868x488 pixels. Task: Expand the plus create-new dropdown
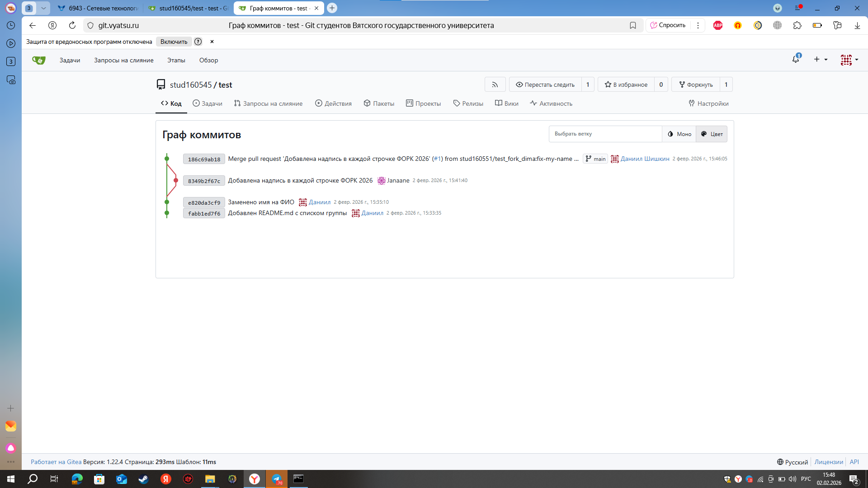820,59
